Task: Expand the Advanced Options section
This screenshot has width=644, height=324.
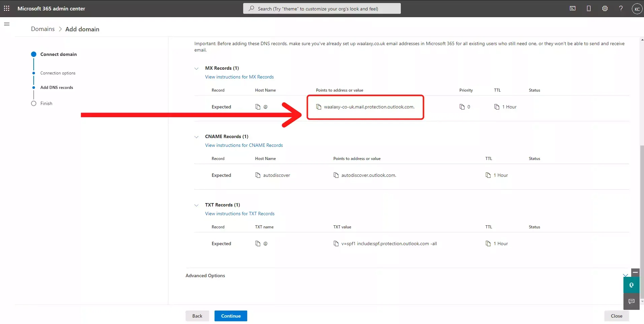Action: click(625, 276)
